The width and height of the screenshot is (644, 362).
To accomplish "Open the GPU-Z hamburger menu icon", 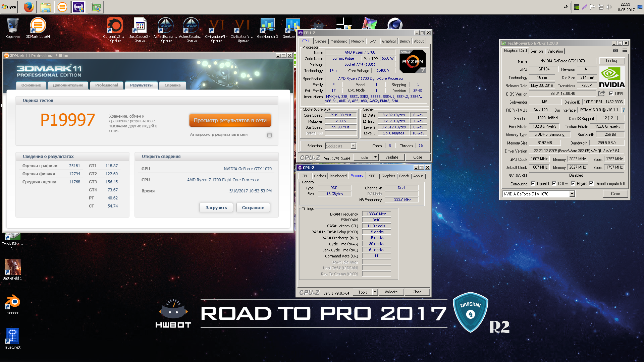I will [x=625, y=51].
